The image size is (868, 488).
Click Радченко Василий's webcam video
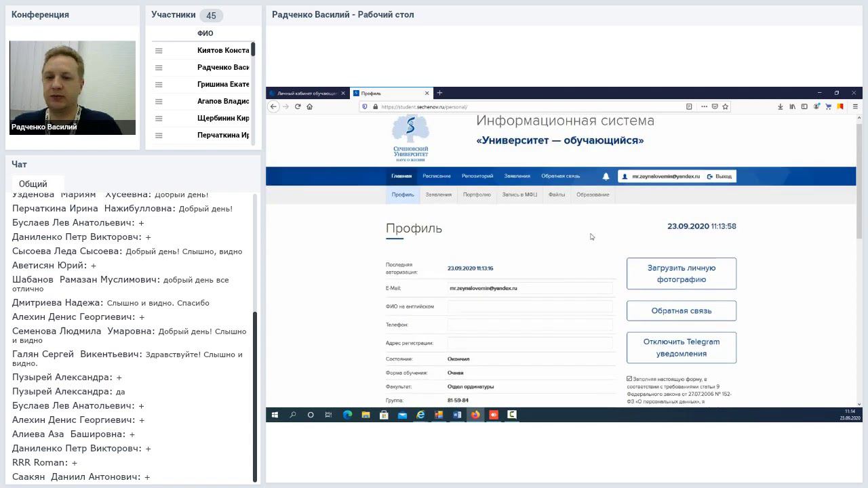[x=73, y=87]
